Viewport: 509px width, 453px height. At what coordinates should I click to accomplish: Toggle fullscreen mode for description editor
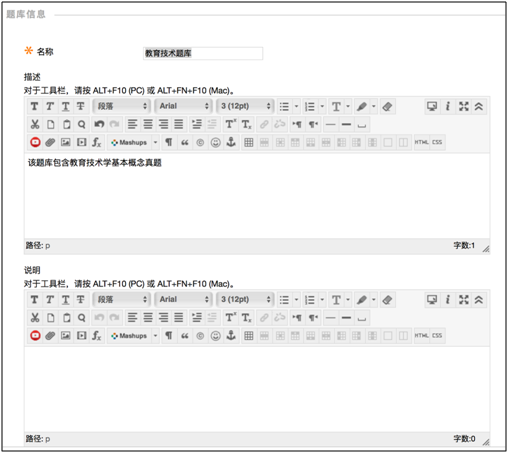click(464, 107)
